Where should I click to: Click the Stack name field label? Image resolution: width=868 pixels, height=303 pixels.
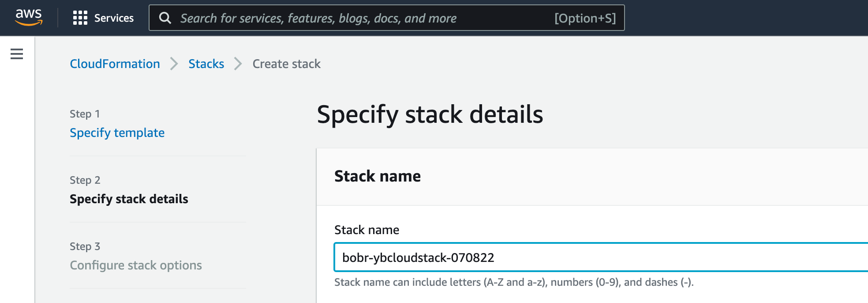367,230
